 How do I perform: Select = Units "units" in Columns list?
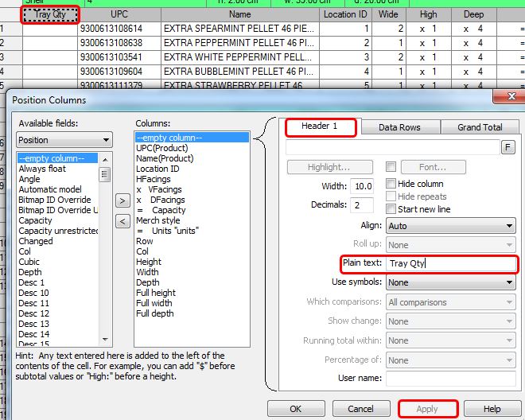tap(167, 231)
